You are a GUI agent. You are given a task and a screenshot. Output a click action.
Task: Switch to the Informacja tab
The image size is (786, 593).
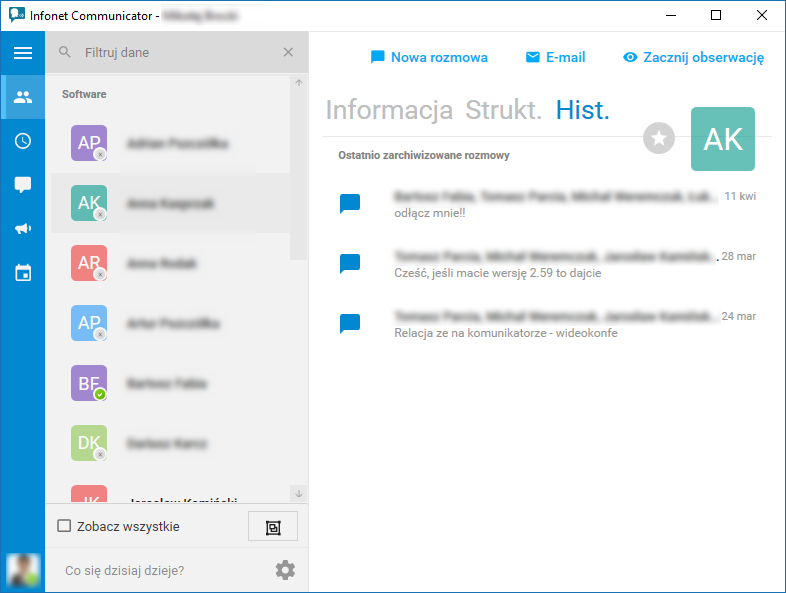389,110
